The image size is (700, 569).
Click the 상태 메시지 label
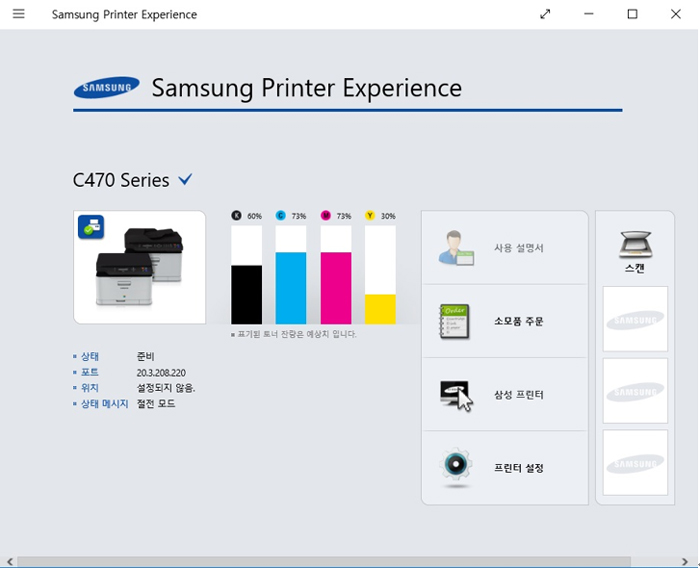[104, 403]
